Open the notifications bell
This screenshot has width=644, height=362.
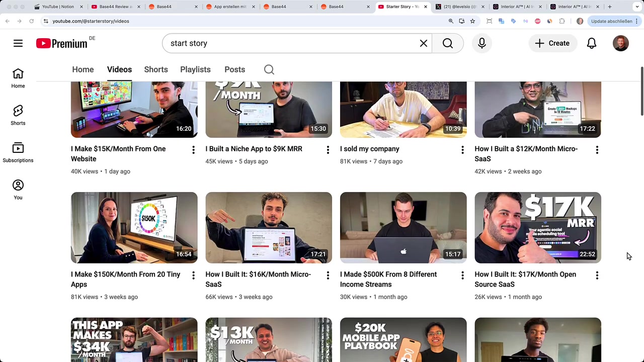coord(592,43)
